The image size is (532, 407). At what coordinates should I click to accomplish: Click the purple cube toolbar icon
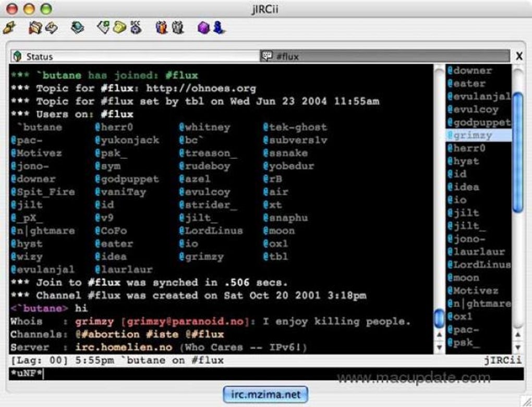pos(203,28)
